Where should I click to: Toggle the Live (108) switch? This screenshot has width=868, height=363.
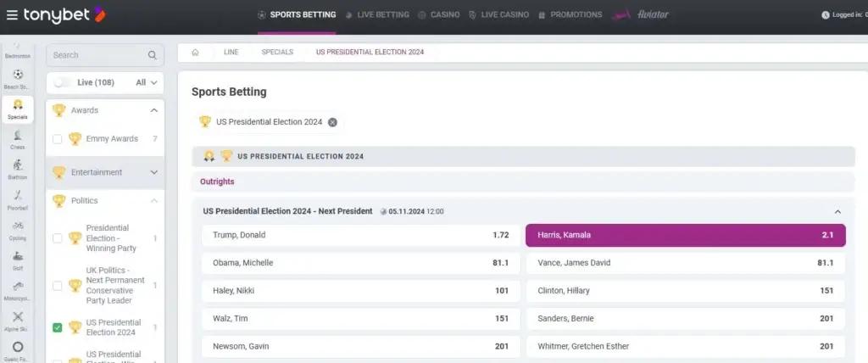point(63,82)
